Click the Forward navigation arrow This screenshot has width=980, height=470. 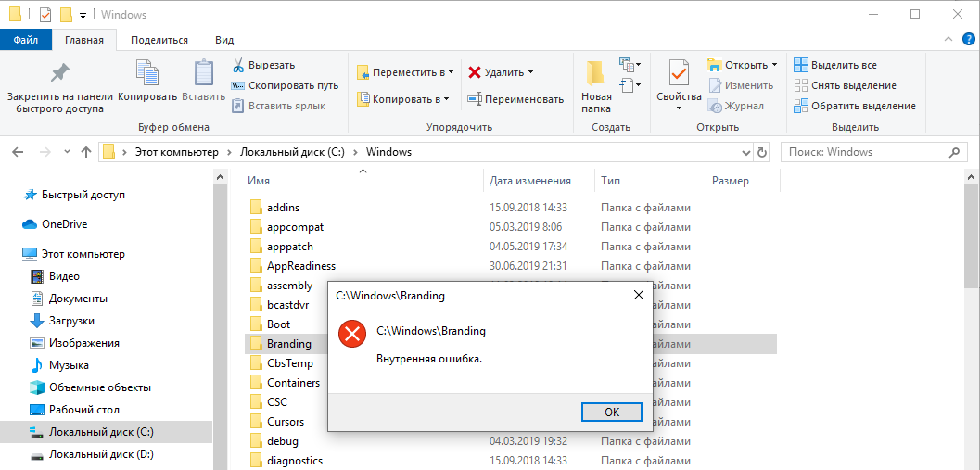click(x=45, y=152)
